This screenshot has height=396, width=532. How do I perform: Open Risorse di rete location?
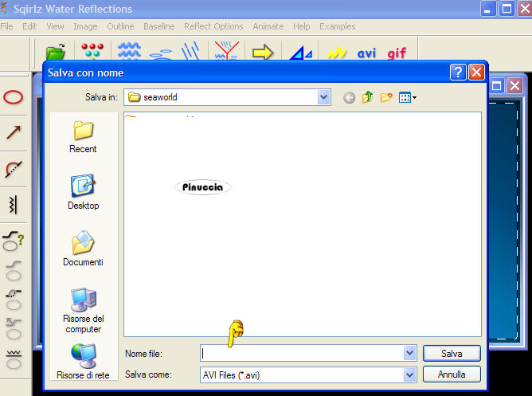(83, 362)
